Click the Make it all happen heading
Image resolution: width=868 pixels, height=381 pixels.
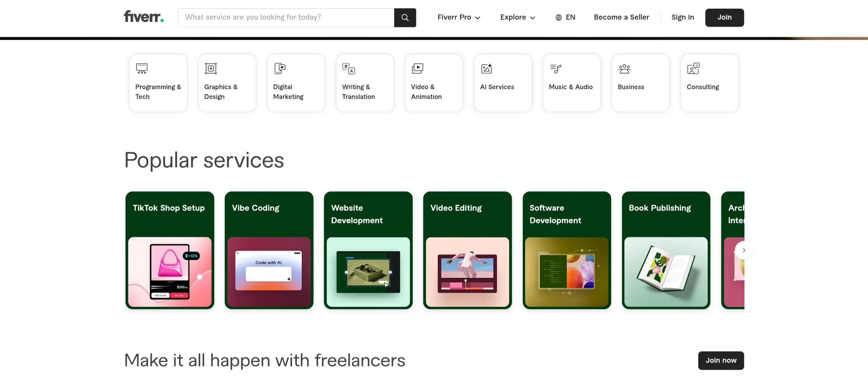click(x=265, y=360)
